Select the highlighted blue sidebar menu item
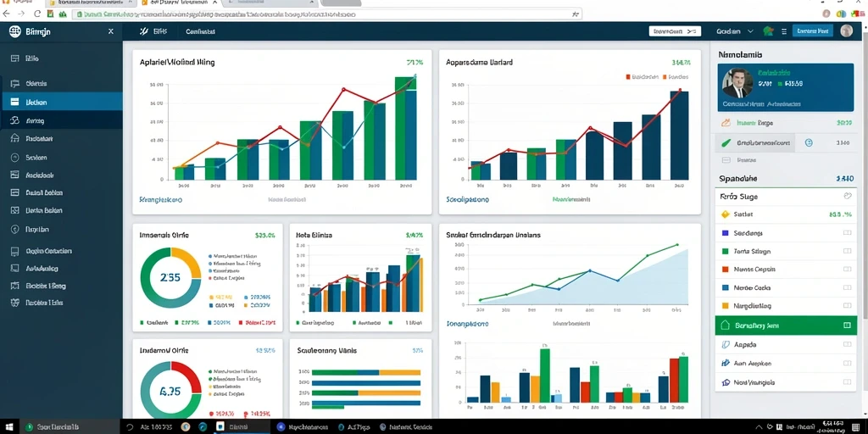Screen dimensions: 868x434 [61, 102]
